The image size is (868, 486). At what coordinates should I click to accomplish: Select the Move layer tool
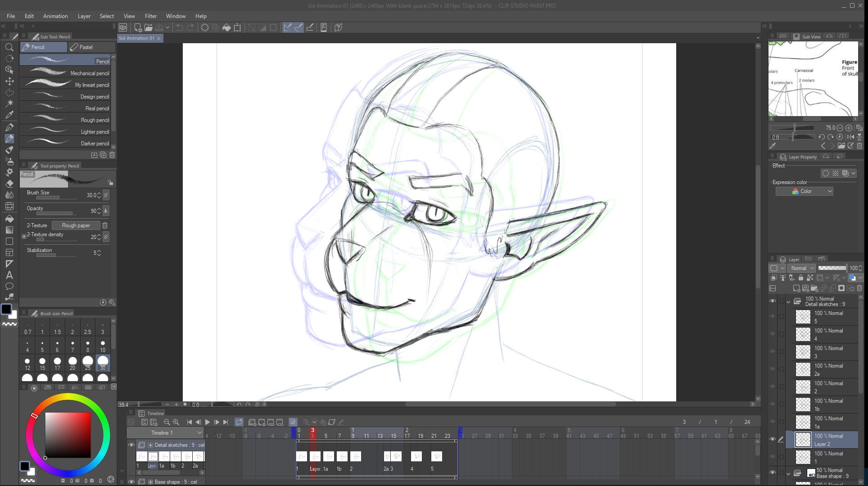coord(9,81)
